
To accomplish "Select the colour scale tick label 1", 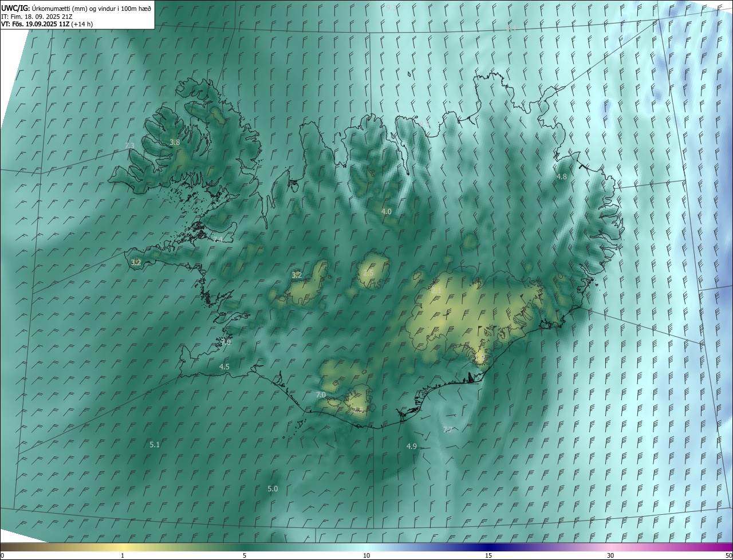I will 123,556.
